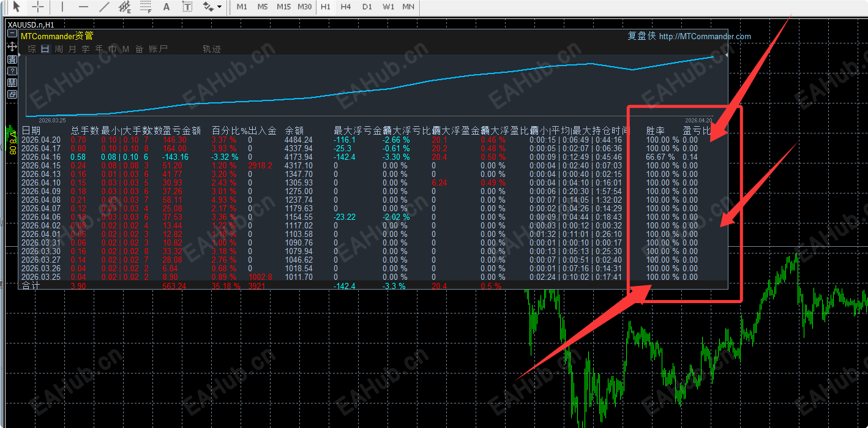Image resolution: width=868 pixels, height=428 pixels.
Task: Select the text label 'T' tool
Action: pyautogui.click(x=187, y=7)
